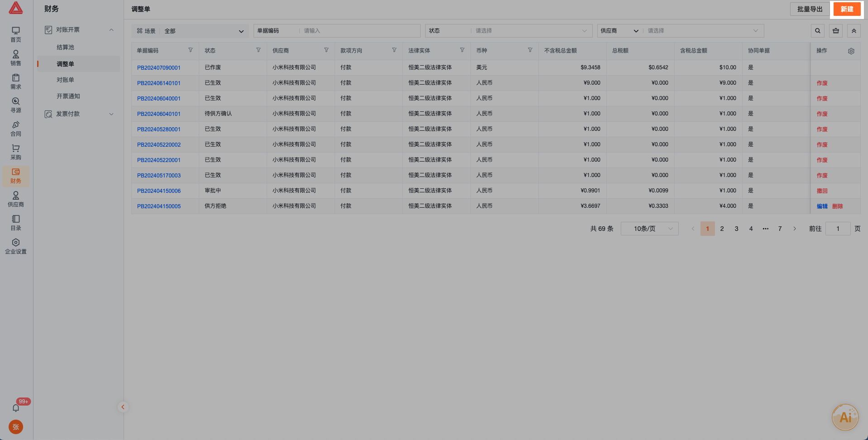Open table column settings gear icon
This screenshot has height=440, width=868.
(x=851, y=51)
